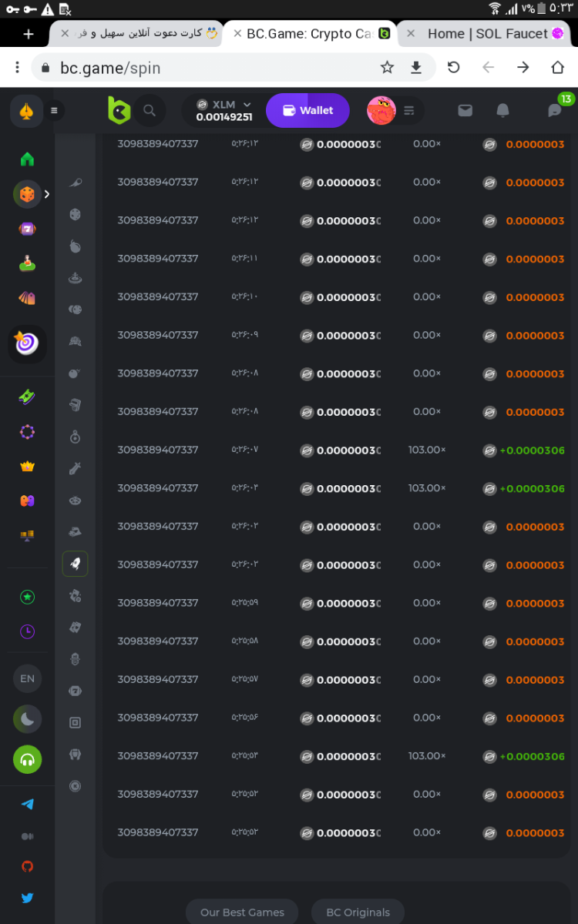Open the mail inbox icon
Viewport: 578px width, 924px height.
tap(465, 111)
